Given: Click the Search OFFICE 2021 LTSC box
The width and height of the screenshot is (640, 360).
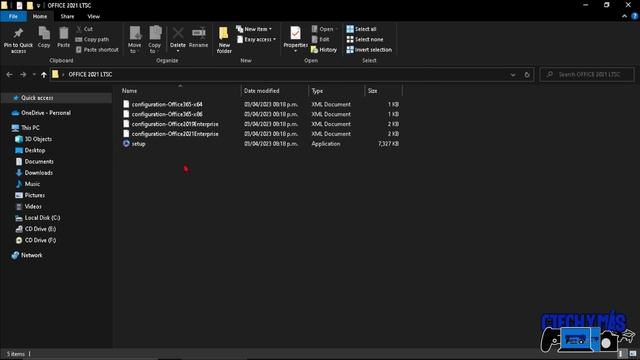Looking at the screenshot, I should 587,74.
